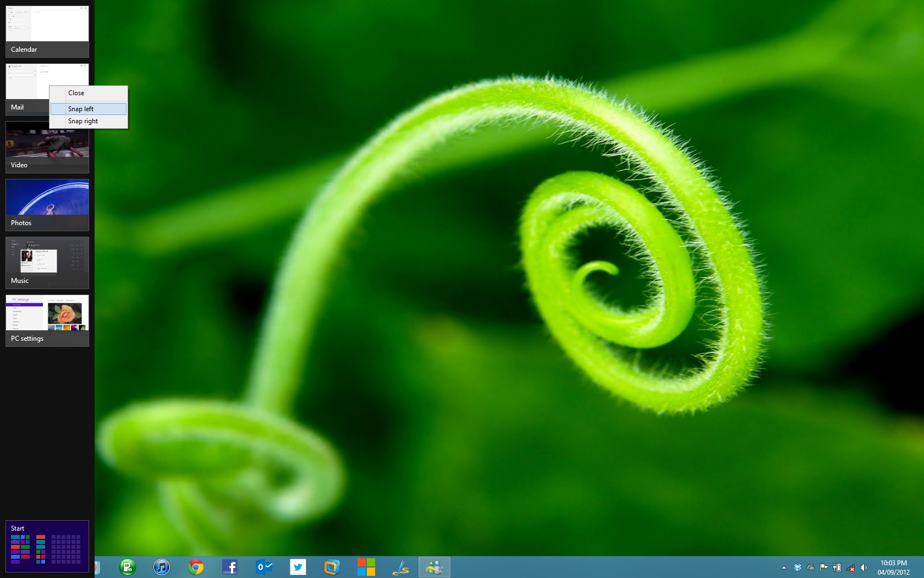
Task: Switch to the Calendar app thumbnail
Action: click(x=47, y=31)
